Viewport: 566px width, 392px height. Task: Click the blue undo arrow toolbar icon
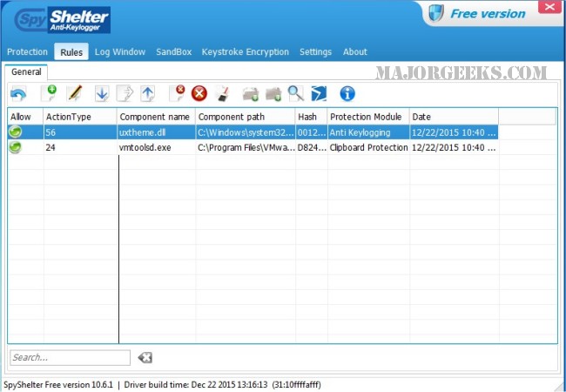pyautogui.click(x=18, y=94)
